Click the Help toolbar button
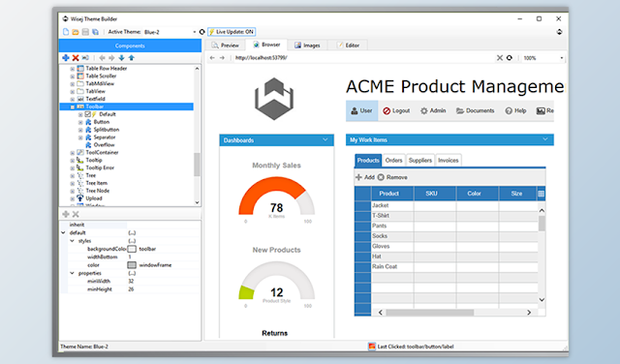Viewport: 620px width, 364px height. [x=515, y=110]
